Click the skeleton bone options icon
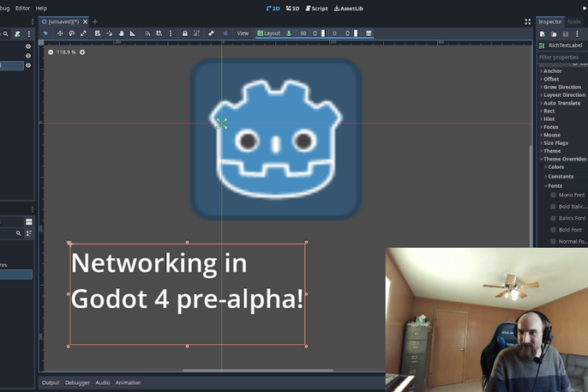Screen dimensions: 588x392 [211, 33]
